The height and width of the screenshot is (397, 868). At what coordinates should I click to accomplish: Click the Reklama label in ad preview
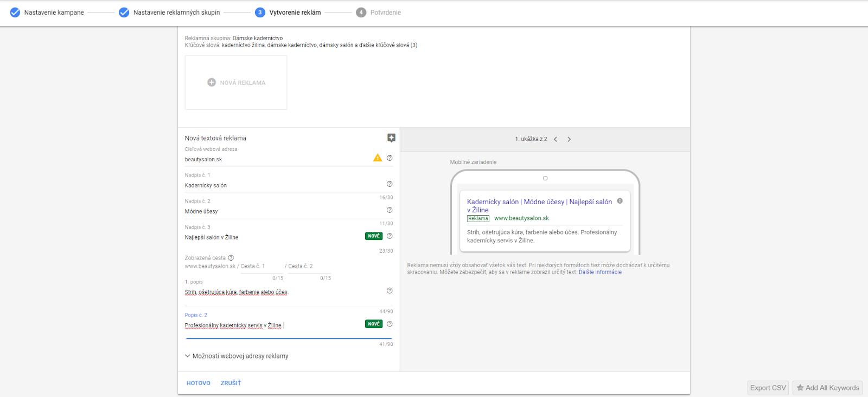click(478, 218)
